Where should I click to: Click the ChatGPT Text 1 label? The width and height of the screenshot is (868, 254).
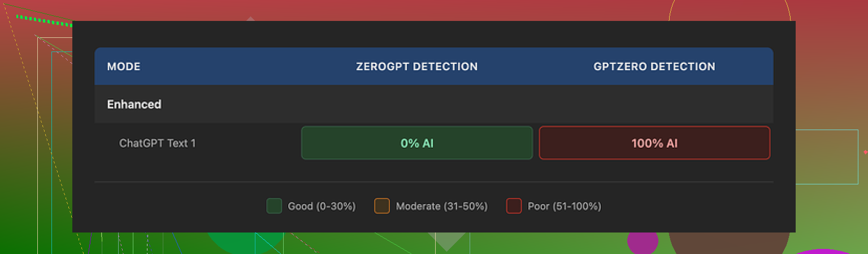point(157,143)
